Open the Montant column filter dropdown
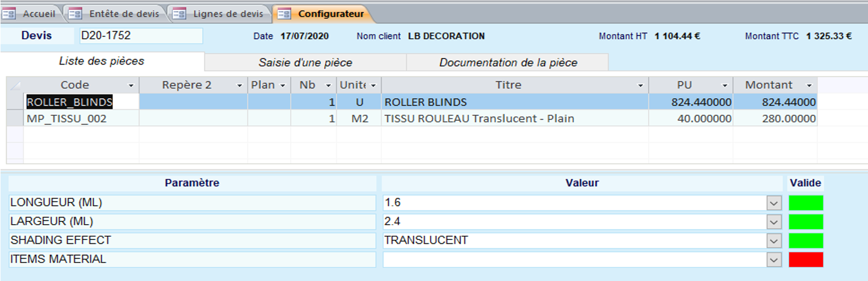The height and width of the screenshot is (281, 868). (809, 86)
